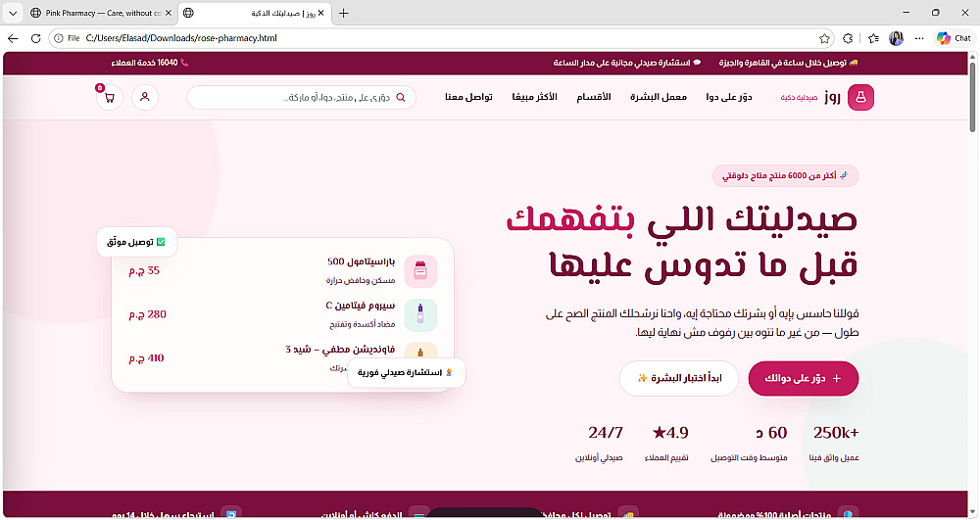Screen dimensions: 980x520
Task: Add this page to favorites star
Action: (x=824, y=38)
